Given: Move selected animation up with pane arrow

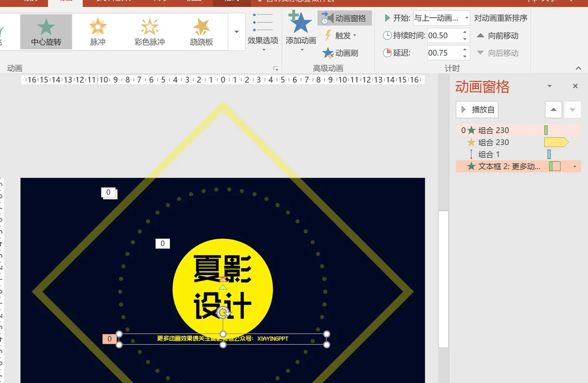Looking at the screenshot, I should click(553, 110).
